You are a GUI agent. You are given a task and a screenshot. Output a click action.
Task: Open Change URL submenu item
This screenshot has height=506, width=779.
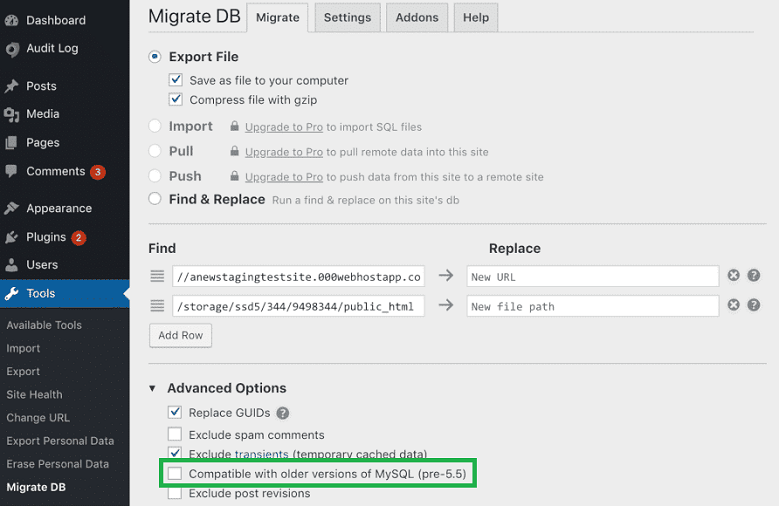coord(38,418)
